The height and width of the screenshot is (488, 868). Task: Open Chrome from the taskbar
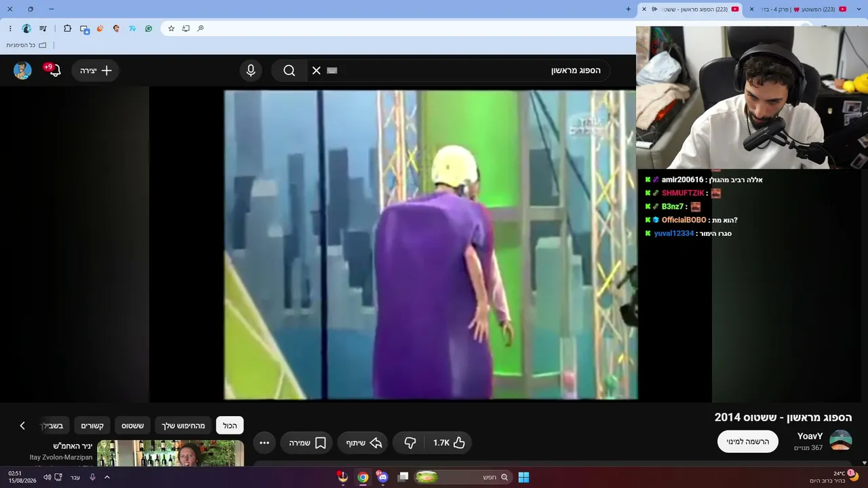tap(363, 477)
